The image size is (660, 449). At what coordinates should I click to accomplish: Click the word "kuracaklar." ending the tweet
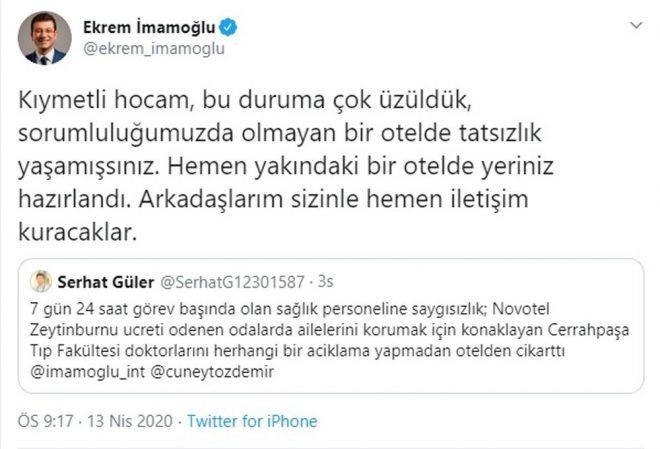77,232
